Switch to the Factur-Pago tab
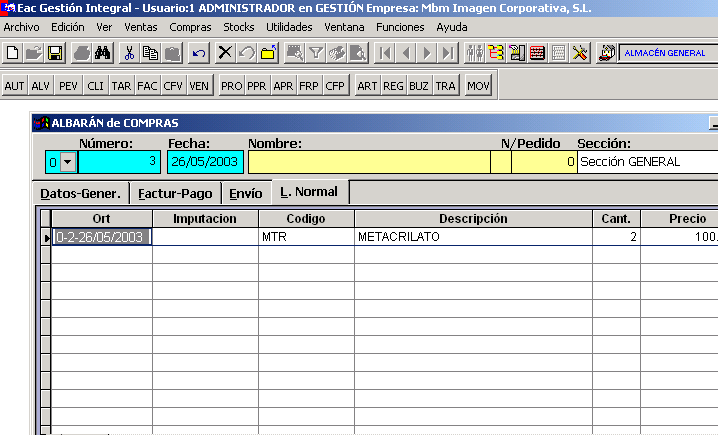The image size is (718, 435). point(175,193)
